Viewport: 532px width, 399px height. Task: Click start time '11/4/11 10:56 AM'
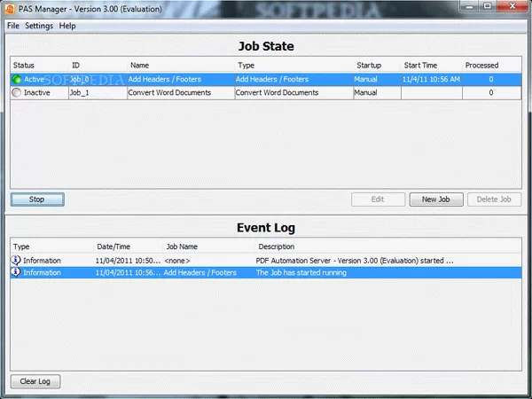pyautogui.click(x=431, y=80)
